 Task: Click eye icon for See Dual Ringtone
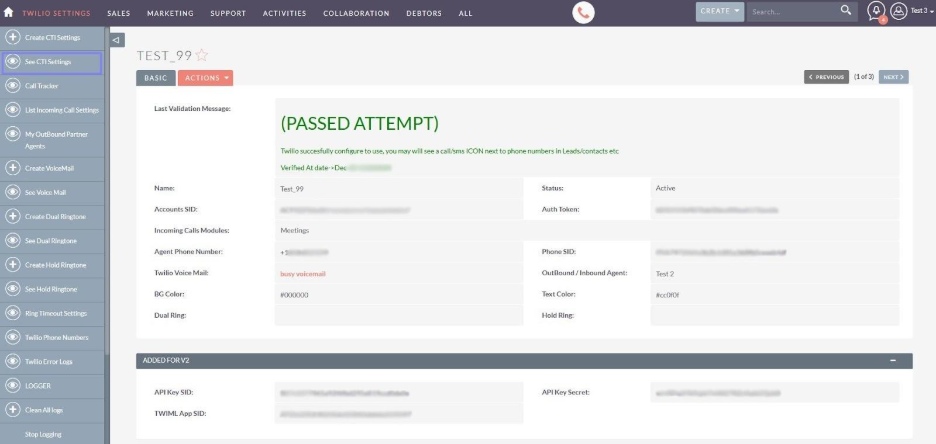[13, 240]
